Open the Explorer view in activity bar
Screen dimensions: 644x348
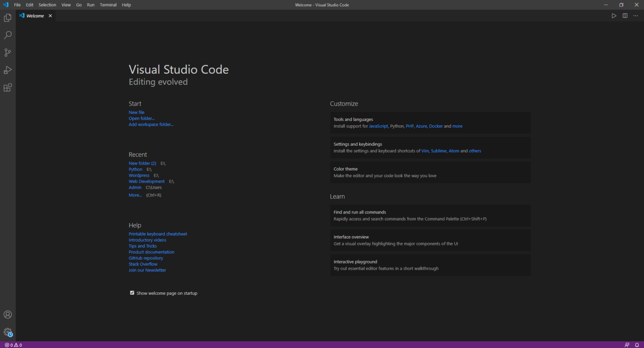[x=8, y=18]
